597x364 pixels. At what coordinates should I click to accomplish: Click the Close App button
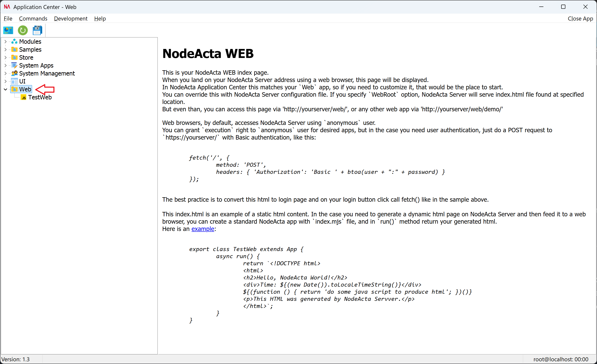coord(580,18)
